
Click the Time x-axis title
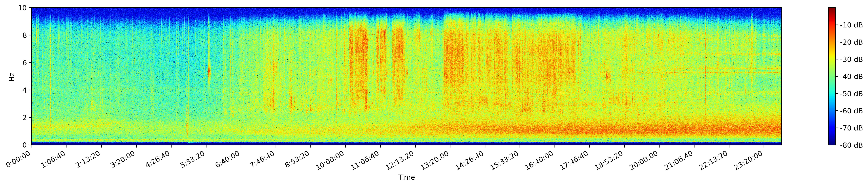coord(406,178)
